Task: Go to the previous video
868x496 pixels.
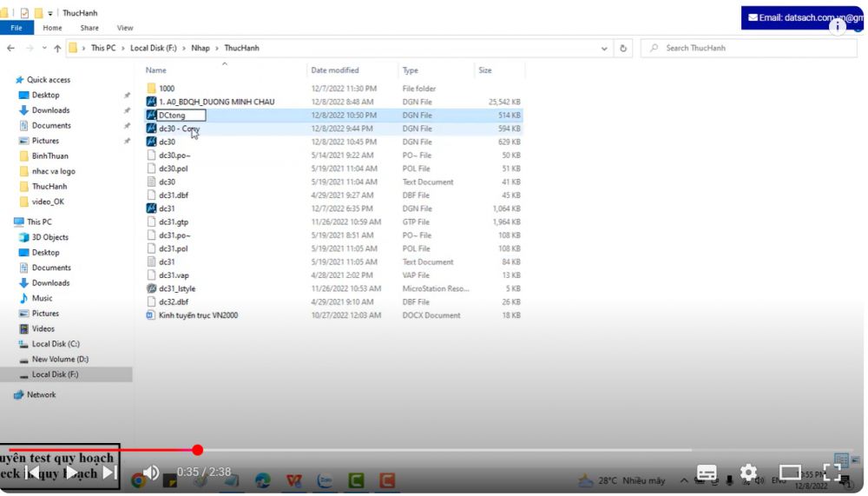Action: click(32, 473)
